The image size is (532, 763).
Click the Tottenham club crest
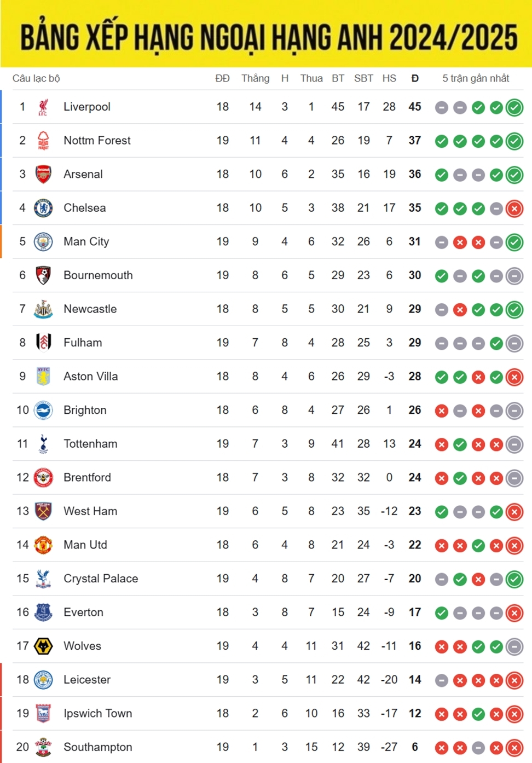point(43,444)
